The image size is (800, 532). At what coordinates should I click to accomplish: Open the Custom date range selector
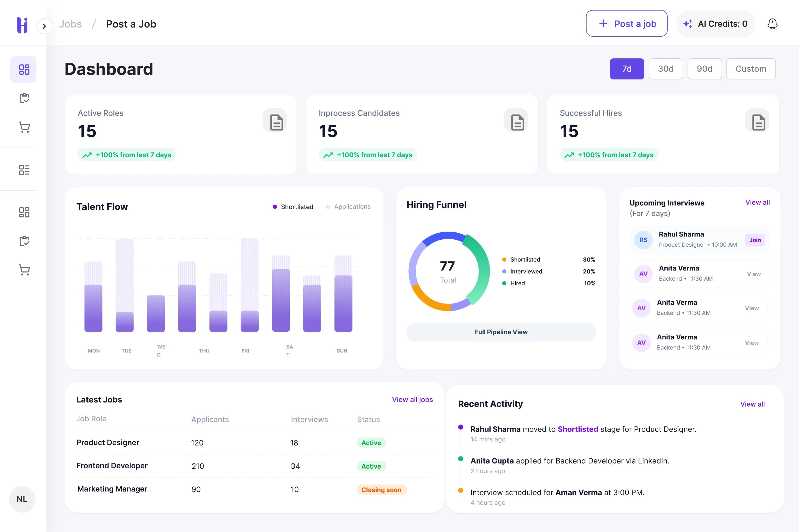coord(751,69)
